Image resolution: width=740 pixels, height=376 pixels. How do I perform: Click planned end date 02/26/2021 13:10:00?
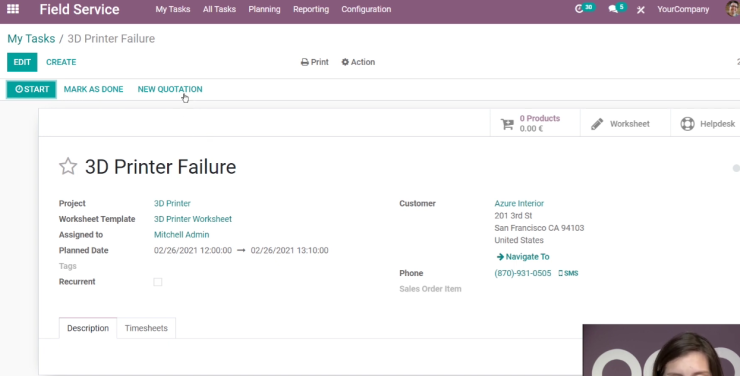coord(289,251)
